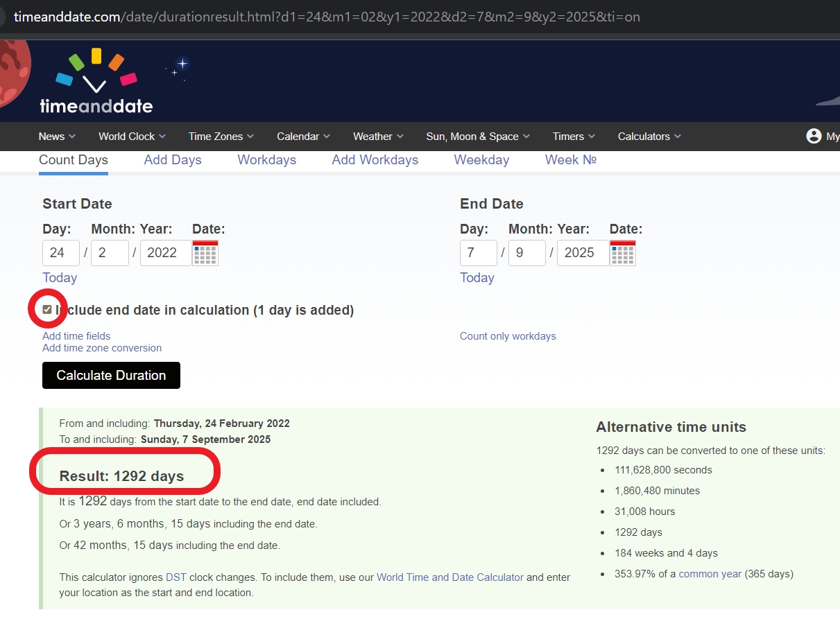Open the common year link

(x=710, y=574)
